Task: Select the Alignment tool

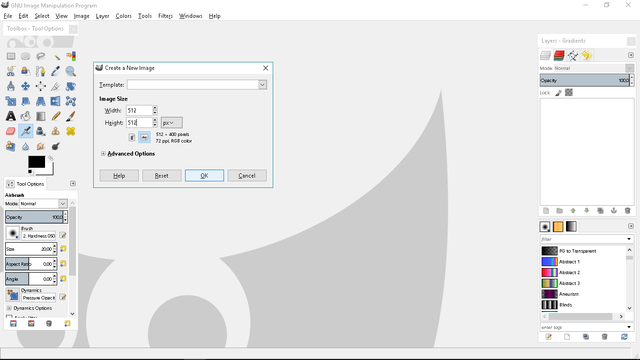Action: (41, 86)
